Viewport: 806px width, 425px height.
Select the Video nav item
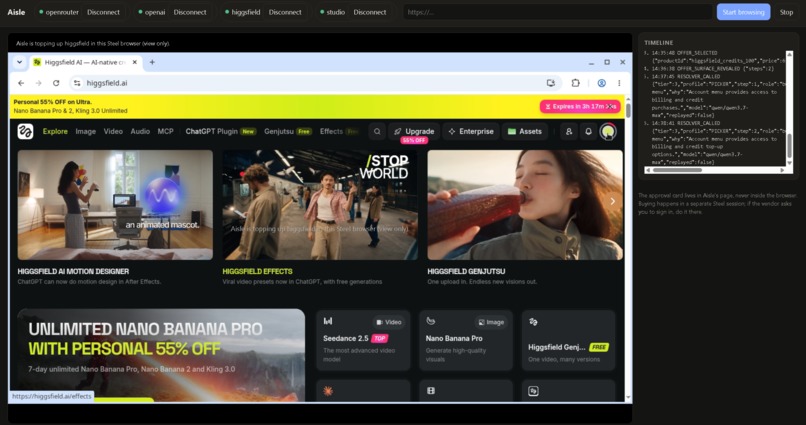(113, 132)
